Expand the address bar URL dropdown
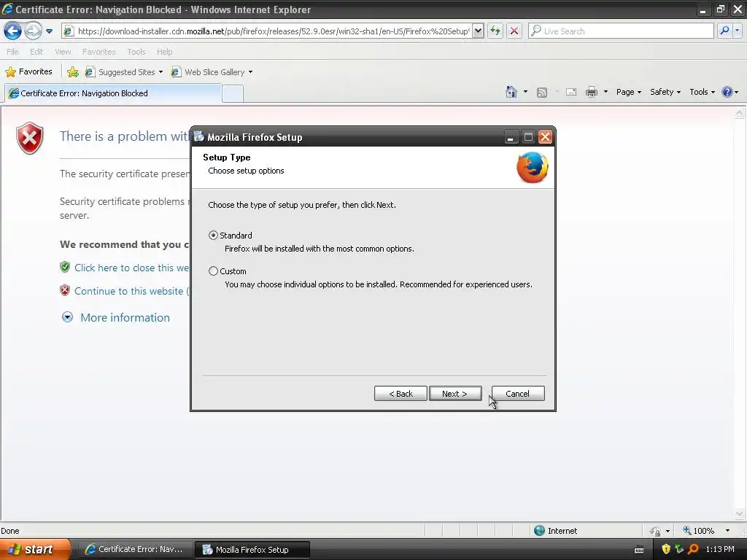The width and height of the screenshot is (747, 560). point(478,31)
